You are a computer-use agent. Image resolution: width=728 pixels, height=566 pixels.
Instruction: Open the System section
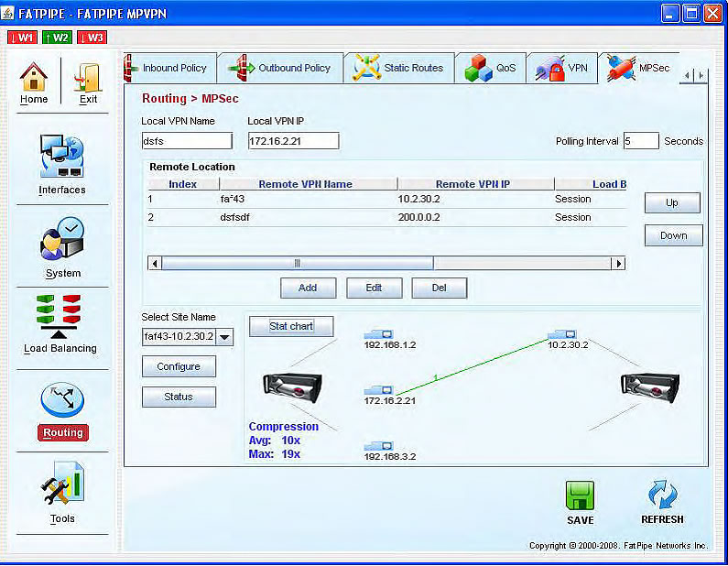click(x=62, y=238)
